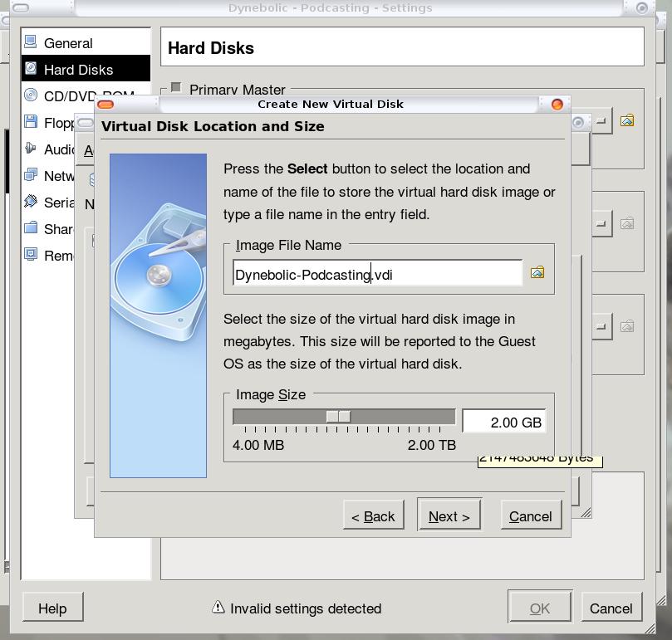The image size is (672, 640).
Task: Cancel the Create New Virtual Disk wizard
Action: [530, 515]
